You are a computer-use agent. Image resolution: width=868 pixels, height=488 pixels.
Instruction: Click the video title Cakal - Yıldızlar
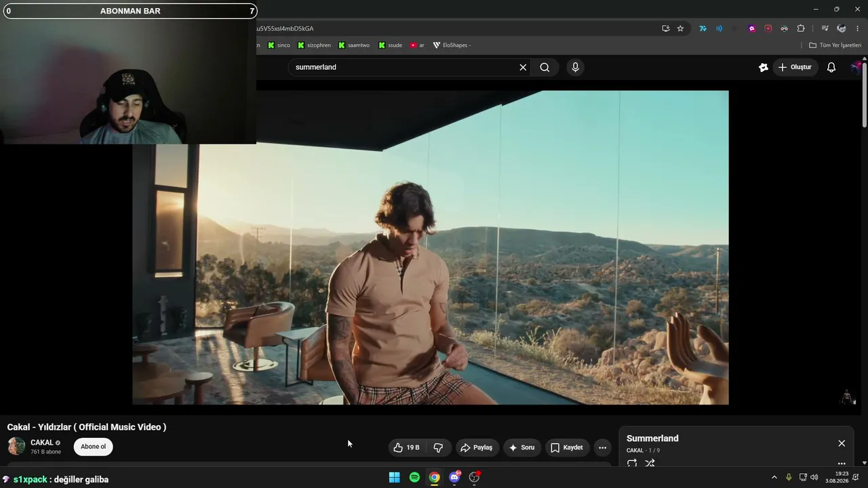87,427
